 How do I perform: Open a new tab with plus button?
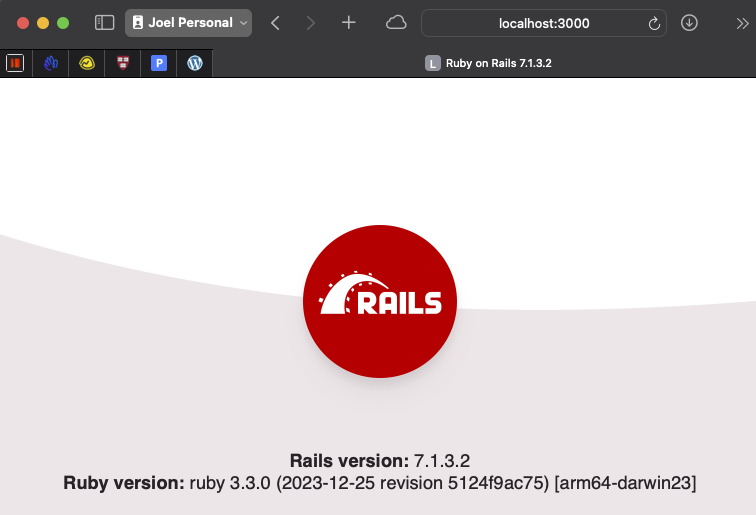348,22
